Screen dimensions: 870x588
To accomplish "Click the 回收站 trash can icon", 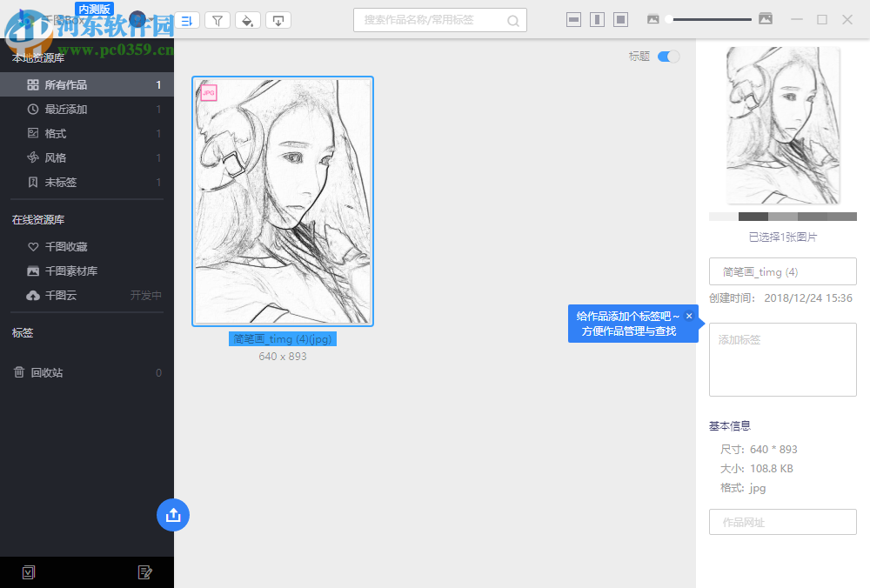I will 19,372.
